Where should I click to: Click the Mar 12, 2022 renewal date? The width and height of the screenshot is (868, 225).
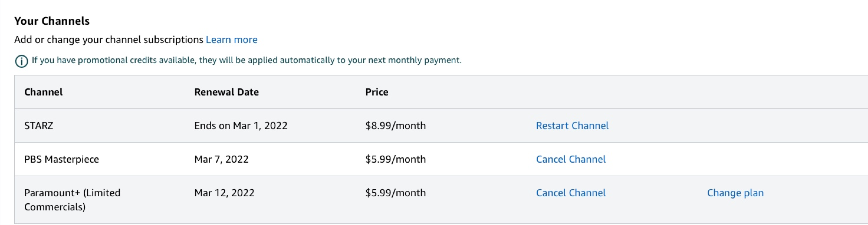click(224, 193)
